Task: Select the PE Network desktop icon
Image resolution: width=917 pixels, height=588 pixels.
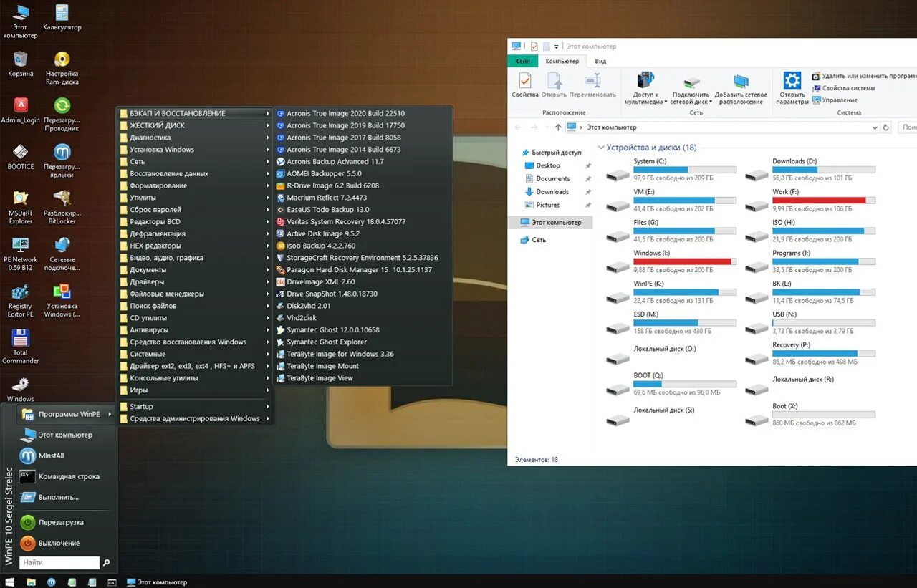Action: pos(21,254)
